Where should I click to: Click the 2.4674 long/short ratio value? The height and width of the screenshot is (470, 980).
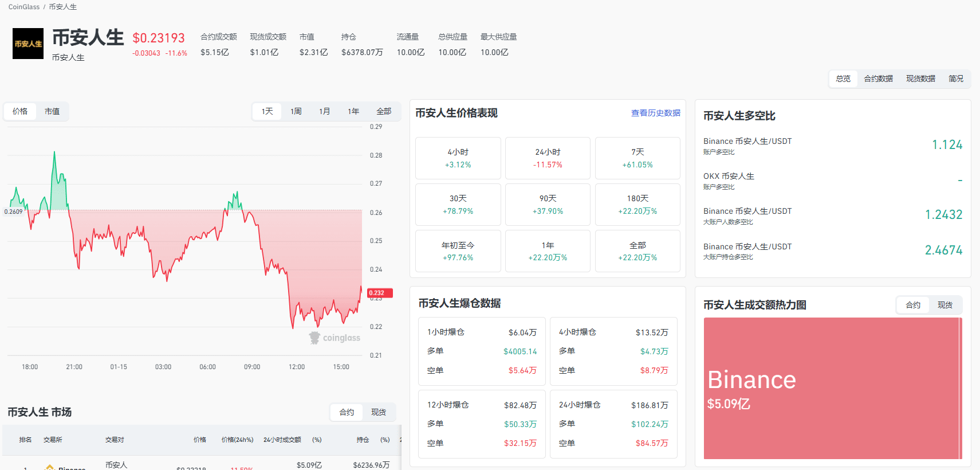click(944, 250)
